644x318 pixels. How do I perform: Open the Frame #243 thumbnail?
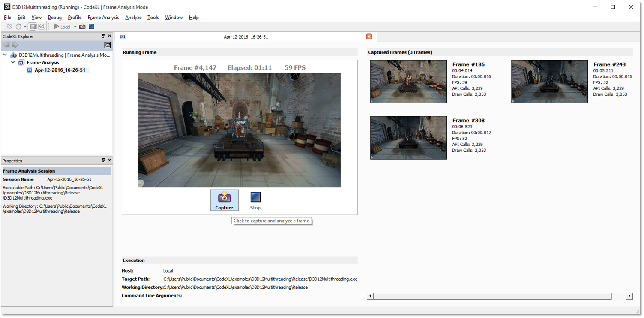point(549,82)
